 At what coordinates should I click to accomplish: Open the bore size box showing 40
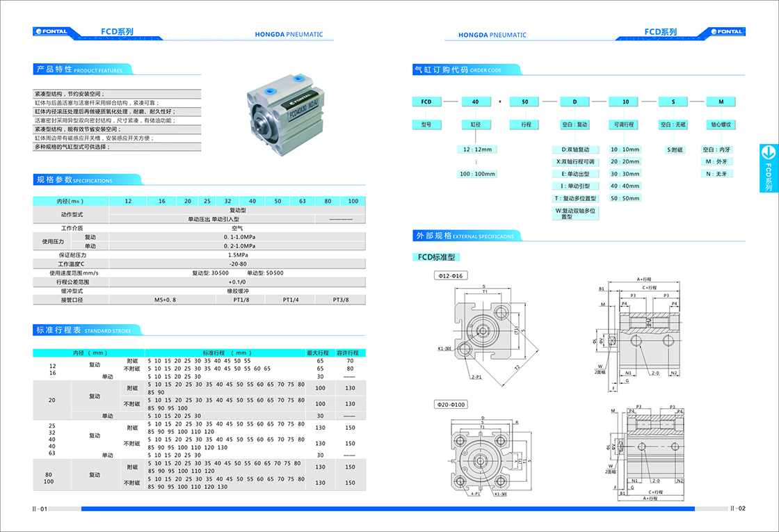(x=476, y=102)
